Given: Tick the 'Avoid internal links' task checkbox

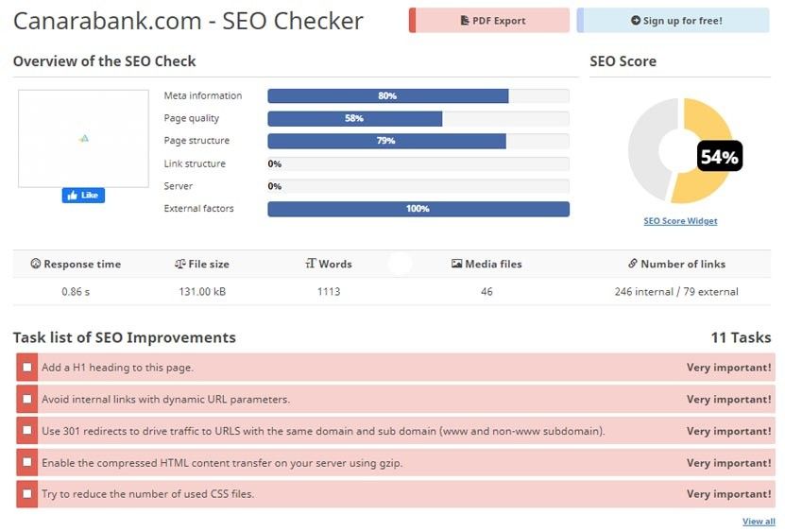Looking at the screenshot, I should point(27,400).
